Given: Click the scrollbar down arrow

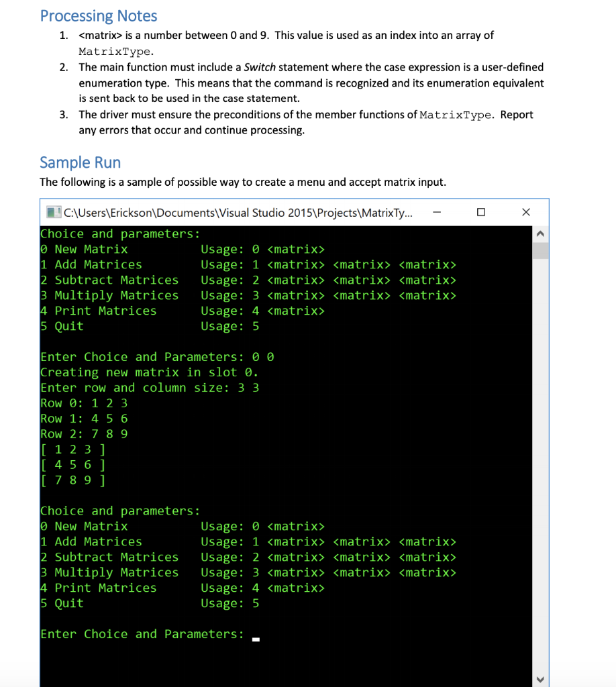Looking at the screenshot, I should click(x=540, y=680).
